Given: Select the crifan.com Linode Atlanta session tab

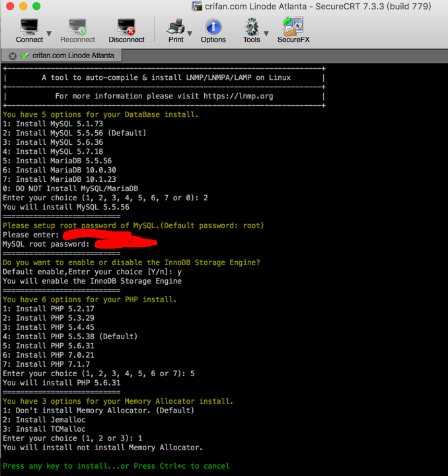Looking at the screenshot, I should tap(62, 56).
